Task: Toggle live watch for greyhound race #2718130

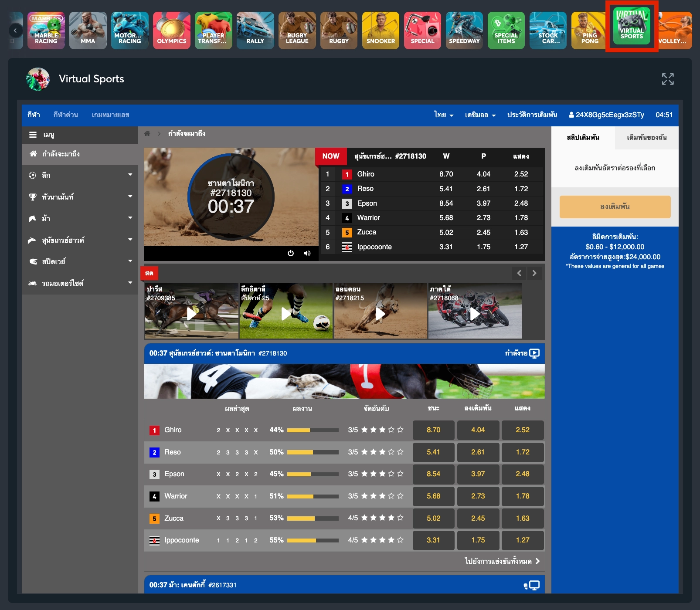Action: coord(534,353)
